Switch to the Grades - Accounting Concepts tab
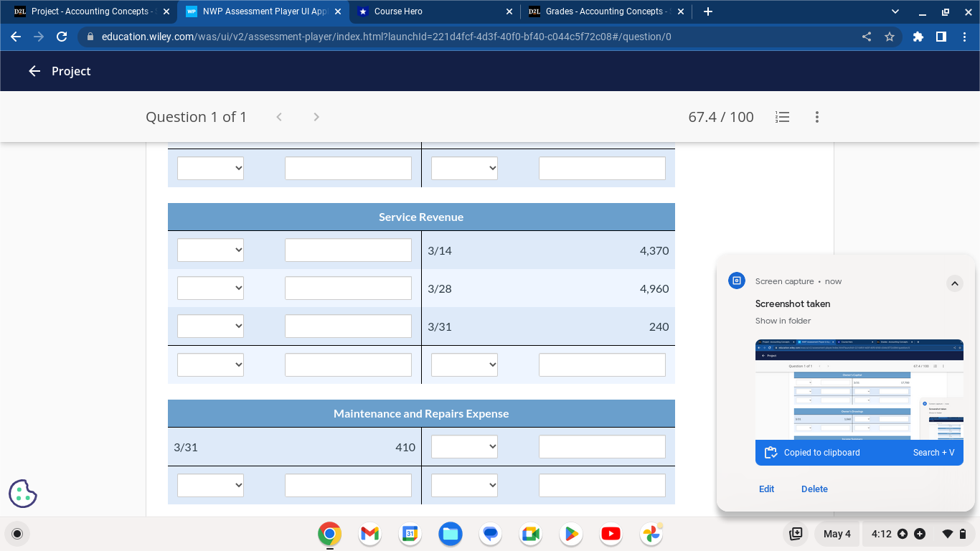 click(606, 11)
